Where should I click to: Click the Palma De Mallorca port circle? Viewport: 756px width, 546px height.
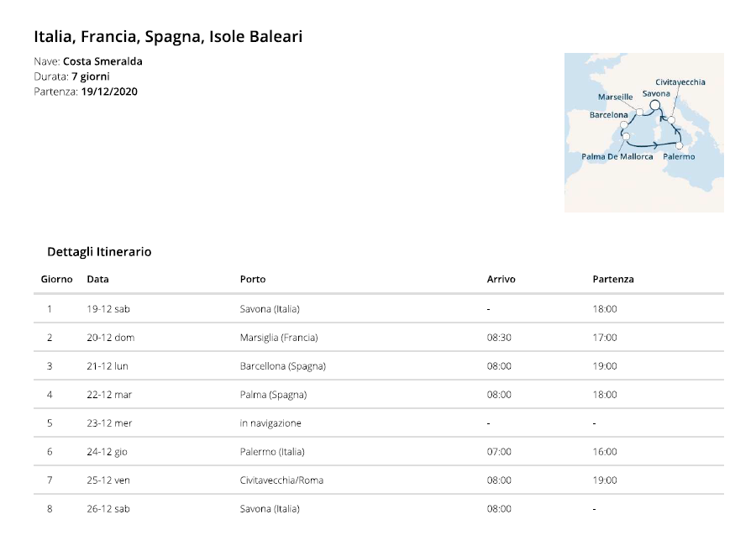pyautogui.click(x=626, y=136)
